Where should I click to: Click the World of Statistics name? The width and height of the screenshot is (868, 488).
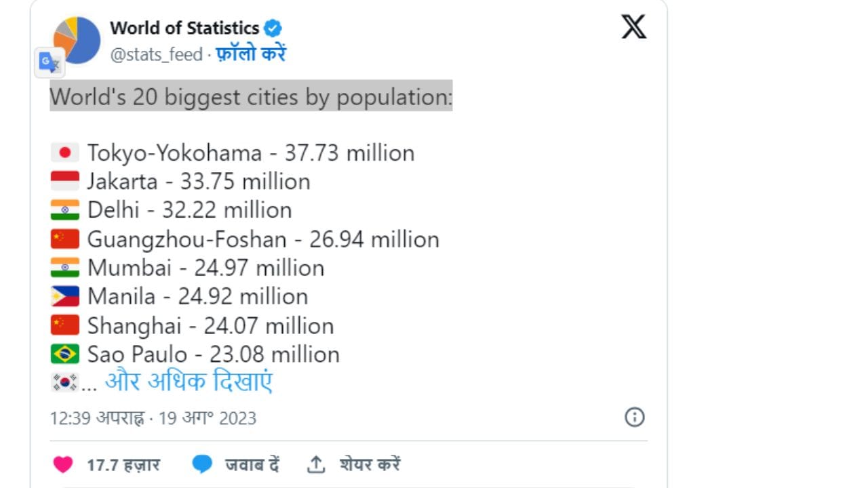click(x=184, y=28)
